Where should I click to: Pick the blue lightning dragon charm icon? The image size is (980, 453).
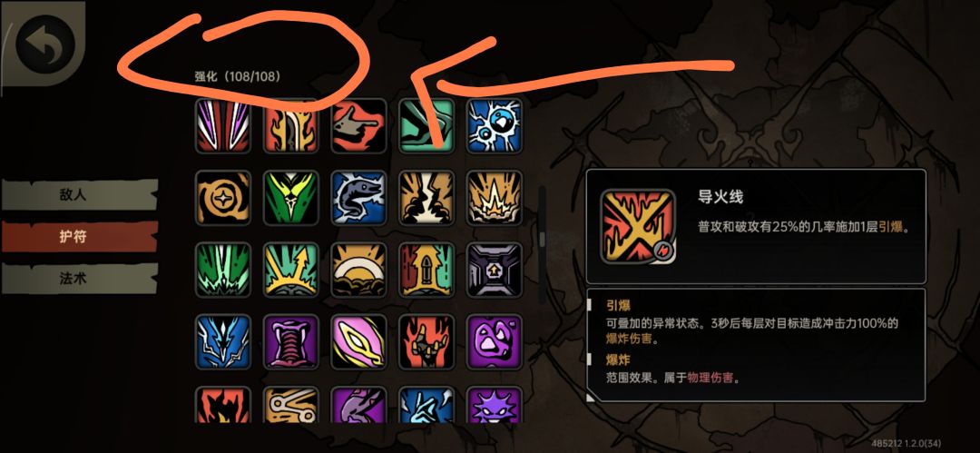[x=223, y=341]
